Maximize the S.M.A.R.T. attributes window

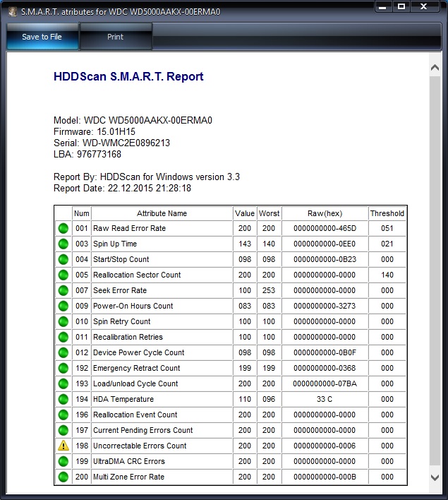point(401,6)
